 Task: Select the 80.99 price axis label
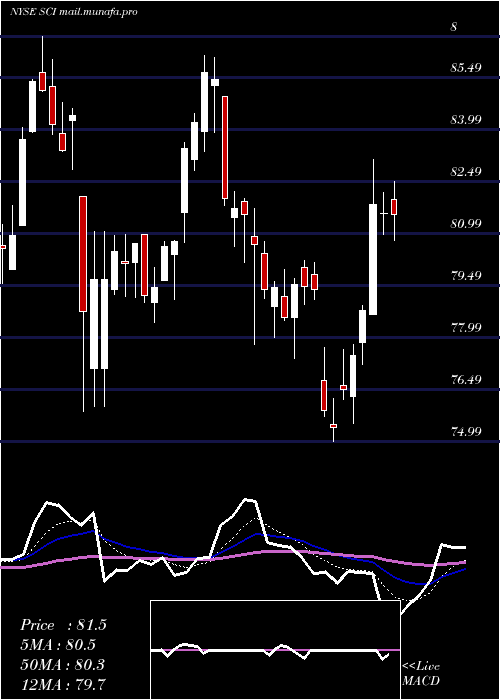[466, 224]
